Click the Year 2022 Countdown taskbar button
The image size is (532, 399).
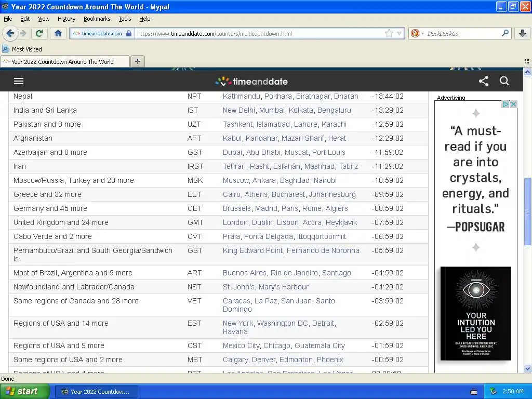click(96, 392)
